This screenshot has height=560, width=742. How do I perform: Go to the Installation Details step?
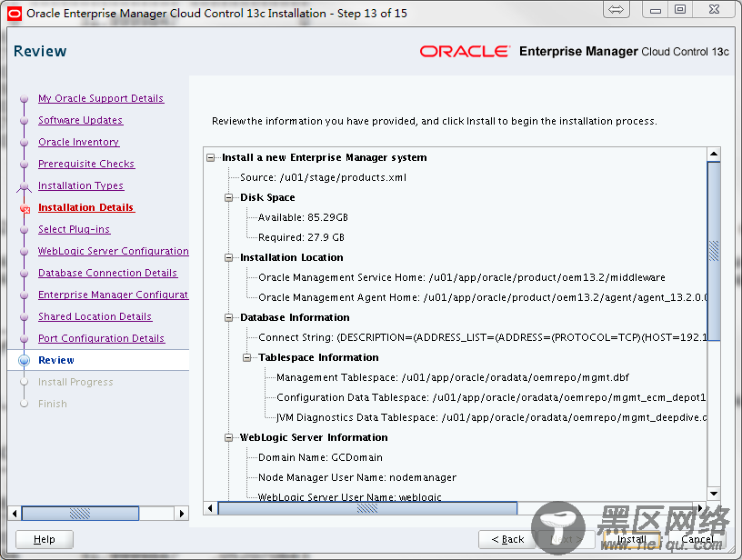(86, 207)
